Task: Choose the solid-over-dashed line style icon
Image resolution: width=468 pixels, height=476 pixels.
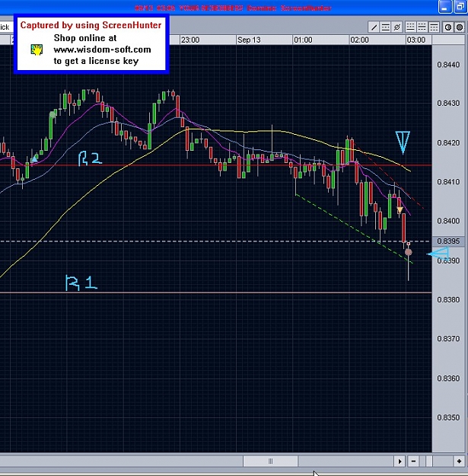Action: click(434, 27)
